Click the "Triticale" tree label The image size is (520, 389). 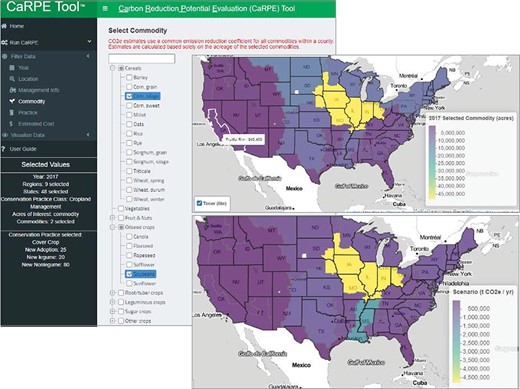(142, 171)
